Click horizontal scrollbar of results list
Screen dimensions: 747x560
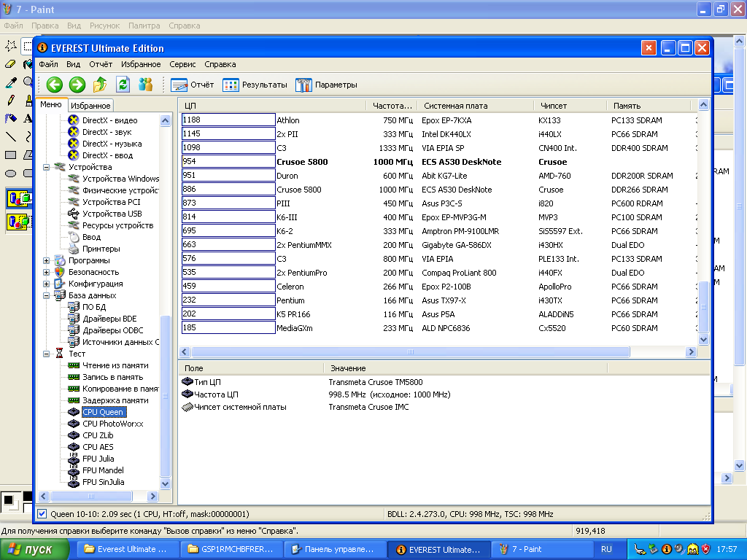click(410, 352)
